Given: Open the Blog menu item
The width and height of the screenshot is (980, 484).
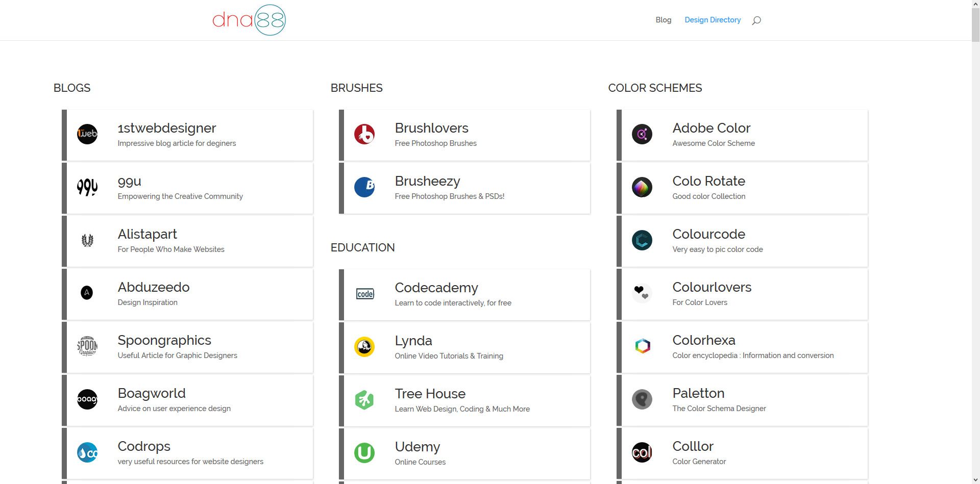Looking at the screenshot, I should coord(663,20).
